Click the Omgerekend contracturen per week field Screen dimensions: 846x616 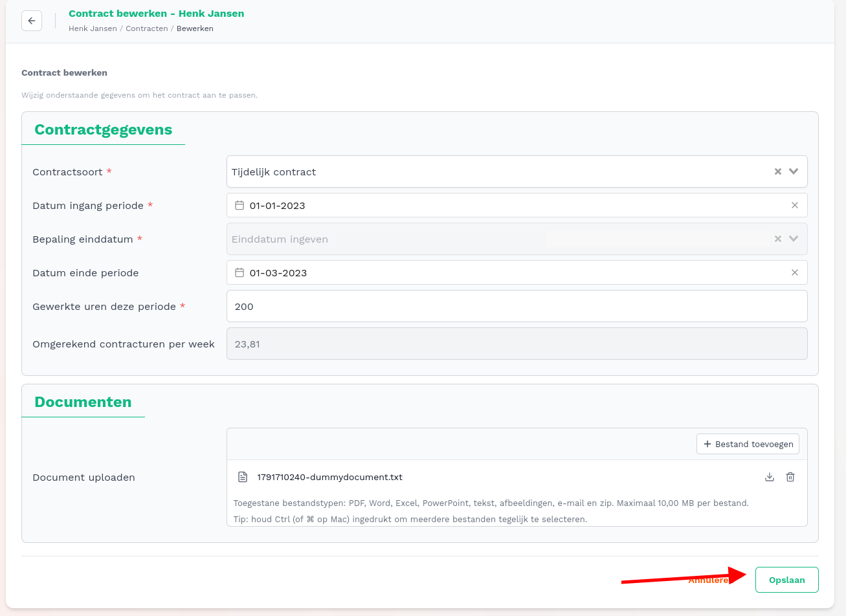coord(517,344)
